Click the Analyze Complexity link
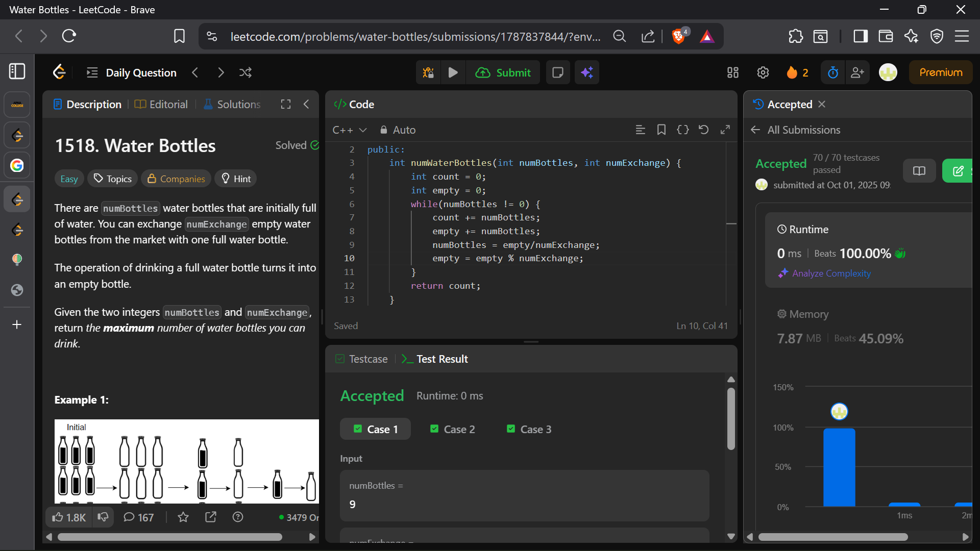This screenshot has height=551, width=980. 831,273
